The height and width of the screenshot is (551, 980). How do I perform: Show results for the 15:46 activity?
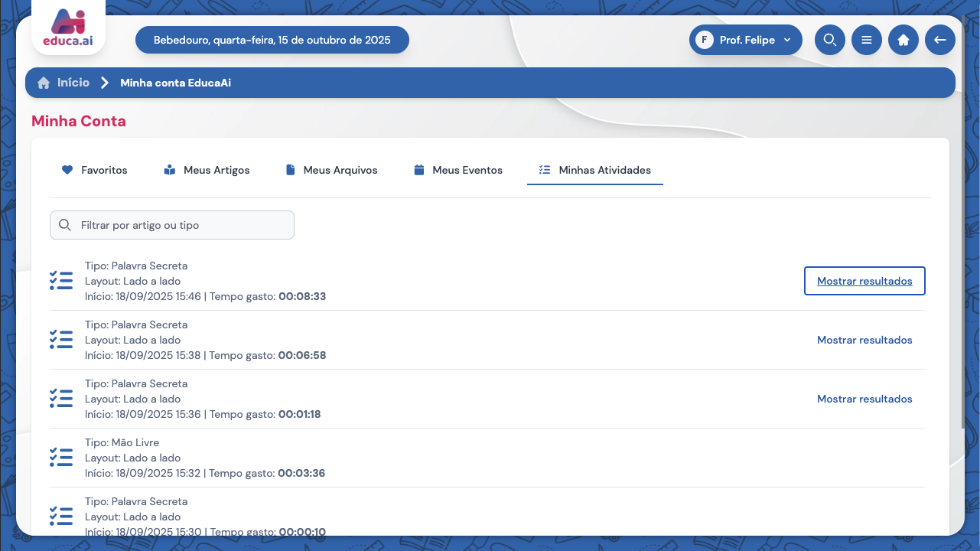click(864, 281)
